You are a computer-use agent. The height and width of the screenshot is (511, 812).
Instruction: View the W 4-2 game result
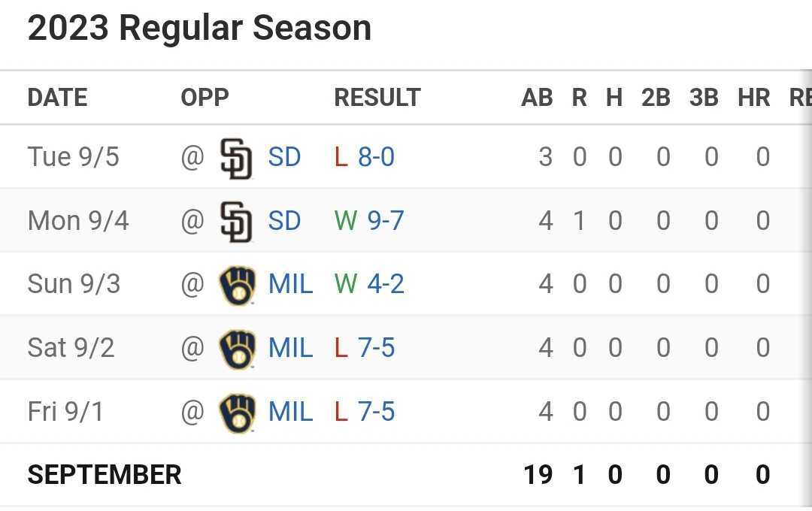click(385, 285)
